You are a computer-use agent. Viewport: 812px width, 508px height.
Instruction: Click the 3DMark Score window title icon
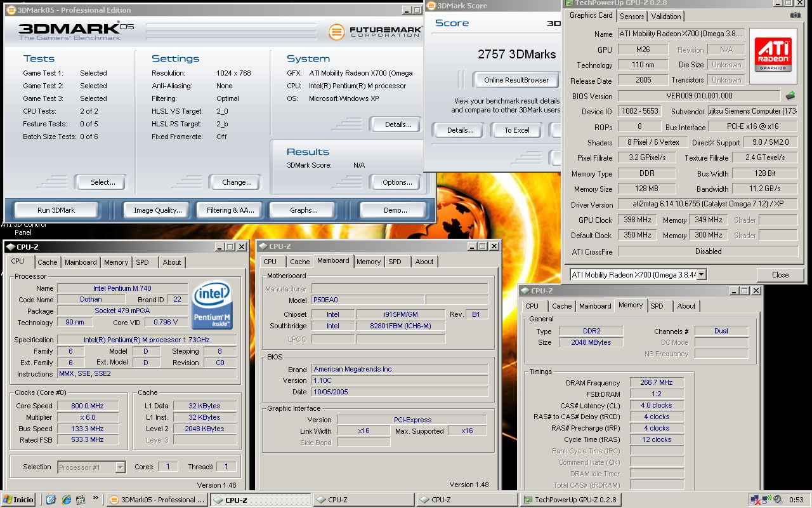click(x=431, y=6)
